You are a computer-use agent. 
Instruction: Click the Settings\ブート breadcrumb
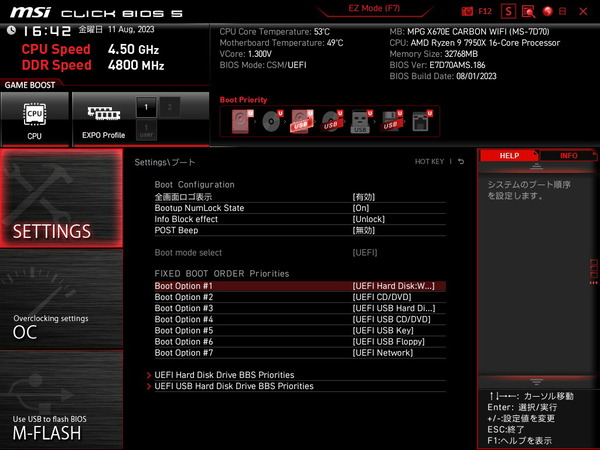[165, 162]
